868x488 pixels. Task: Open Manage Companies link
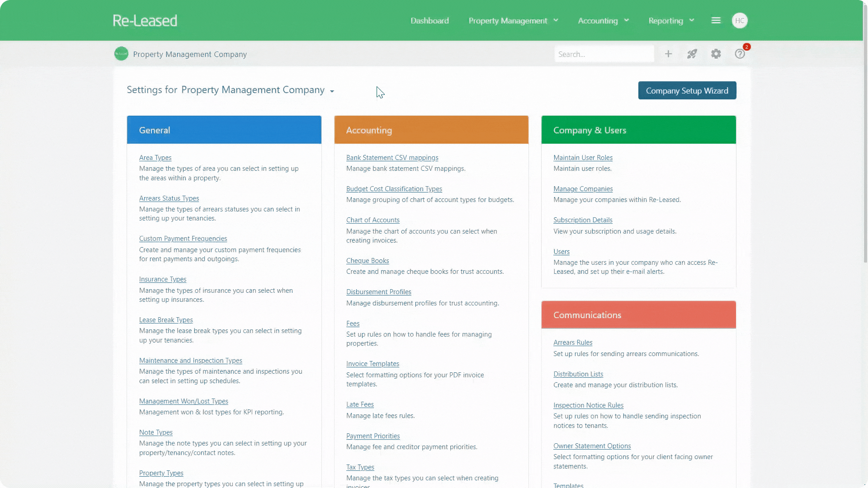point(583,188)
